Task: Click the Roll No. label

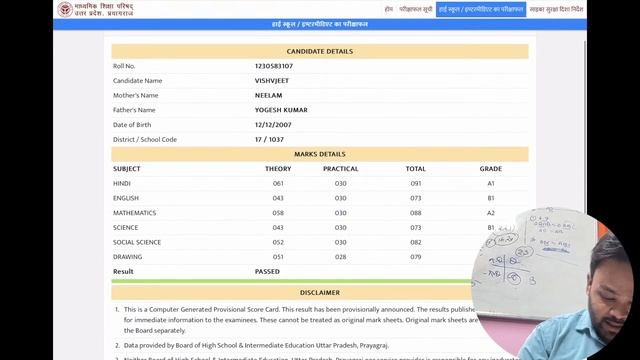Action: [x=124, y=66]
